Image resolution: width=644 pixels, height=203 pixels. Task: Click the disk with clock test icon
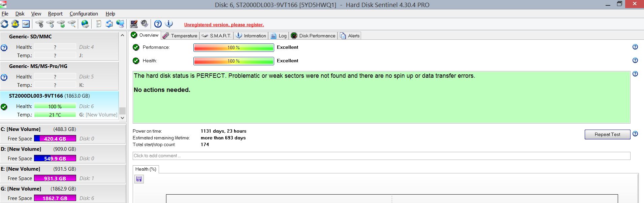point(50,24)
